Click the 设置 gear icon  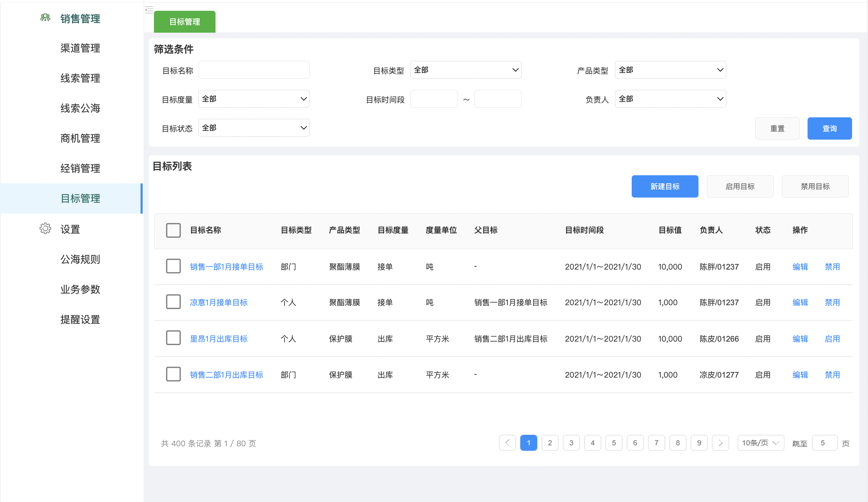pos(45,228)
